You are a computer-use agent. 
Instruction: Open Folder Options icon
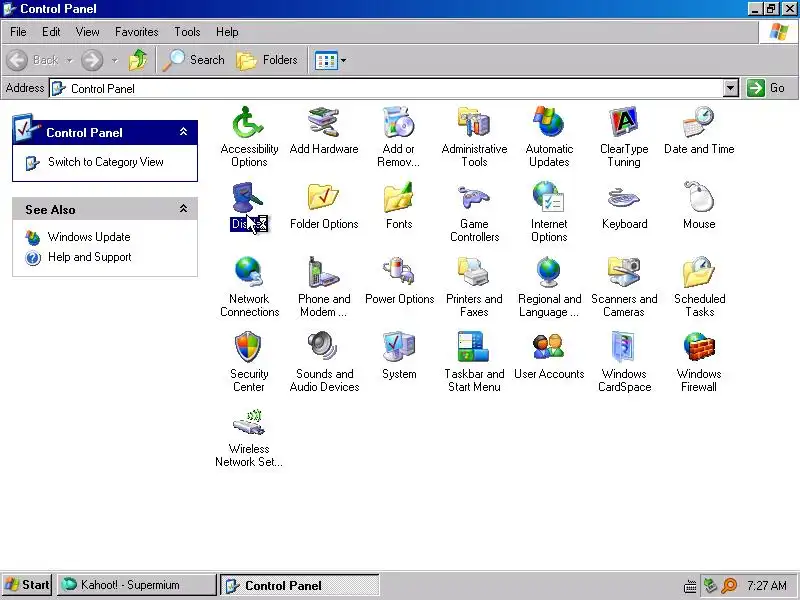point(323,198)
